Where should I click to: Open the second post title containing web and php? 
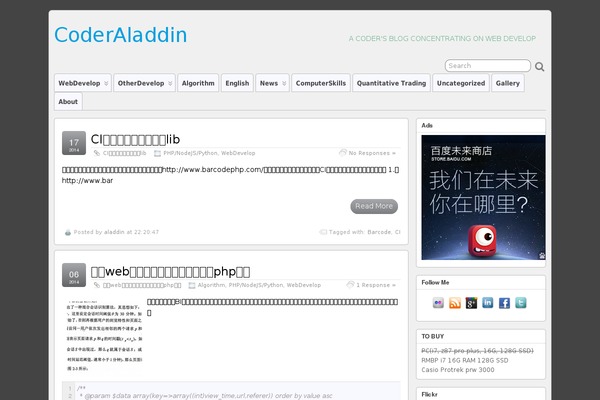coord(170,271)
